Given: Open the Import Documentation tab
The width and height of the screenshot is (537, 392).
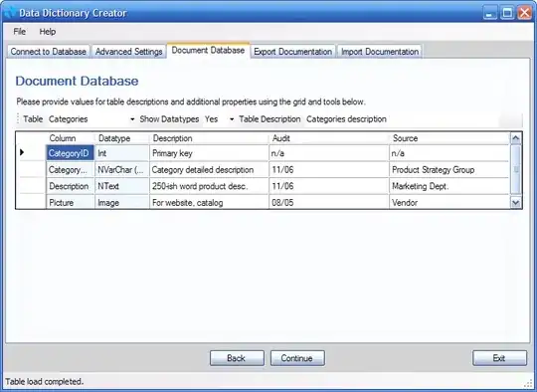Looking at the screenshot, I should coord(380,52).
